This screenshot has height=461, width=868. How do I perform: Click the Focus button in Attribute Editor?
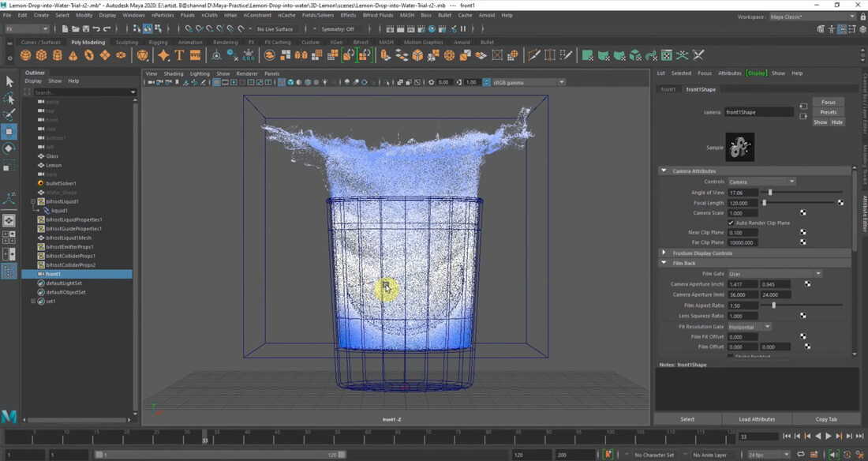(828, 102)
